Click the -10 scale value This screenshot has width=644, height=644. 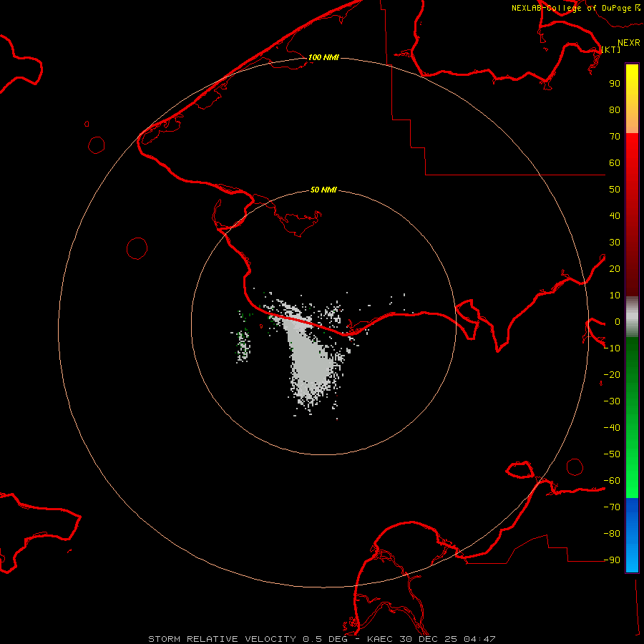612,348
